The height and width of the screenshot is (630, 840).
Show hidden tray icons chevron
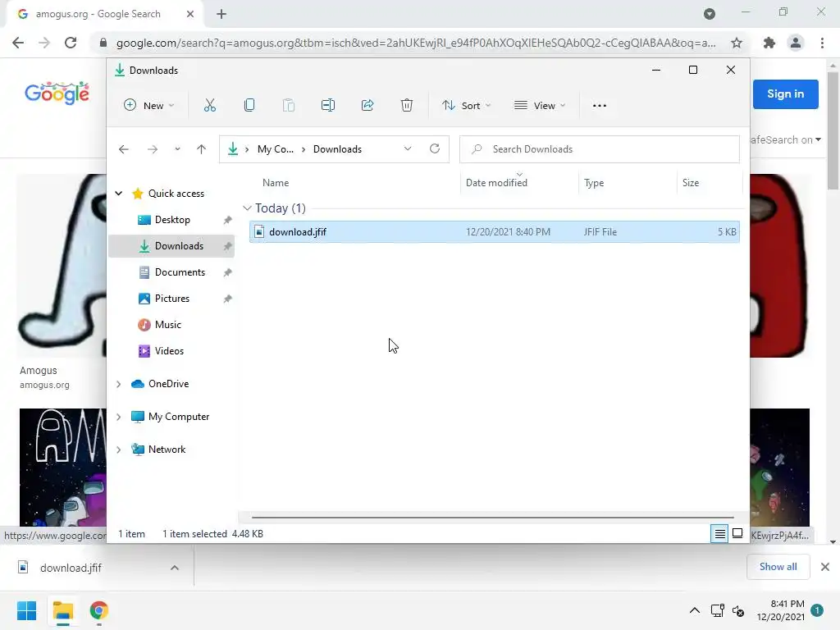click(694, 610)
